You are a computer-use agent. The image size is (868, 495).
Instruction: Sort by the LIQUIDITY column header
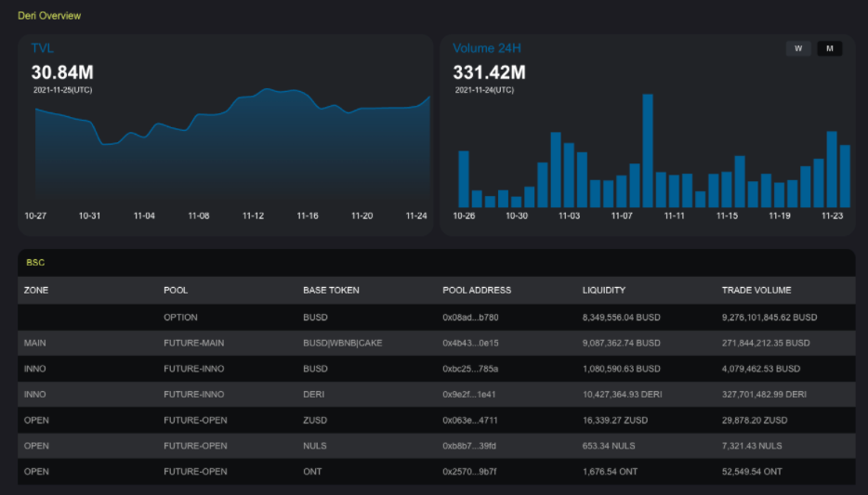tap(604, 291)
